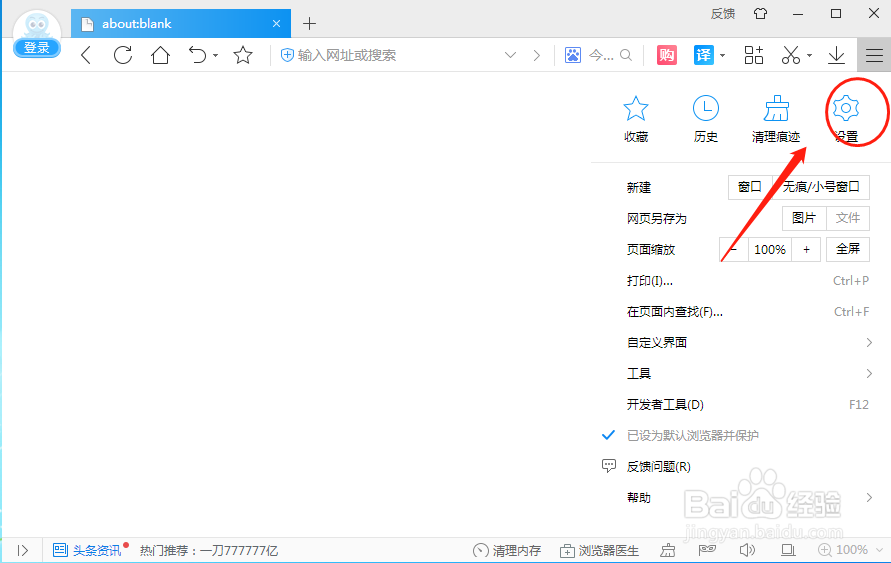891x563 pixels.
Task: Open the History clock icon
Action: (x=706, y=108)
